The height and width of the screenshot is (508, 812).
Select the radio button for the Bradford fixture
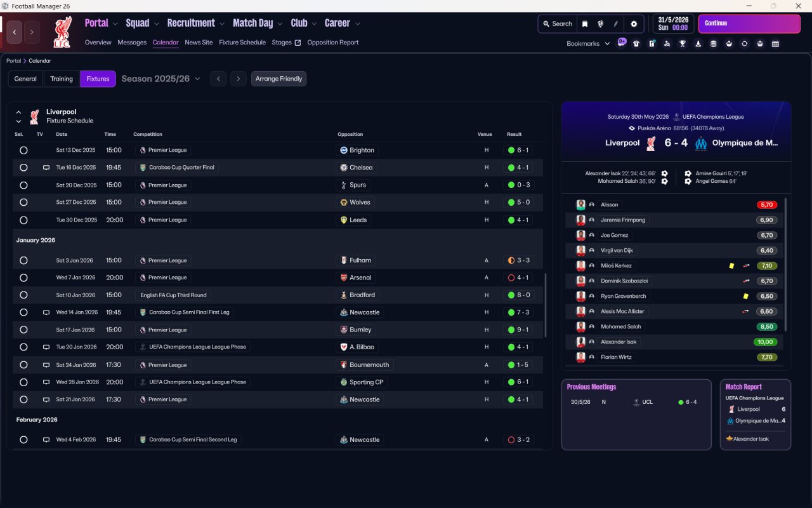pos(23,295)
